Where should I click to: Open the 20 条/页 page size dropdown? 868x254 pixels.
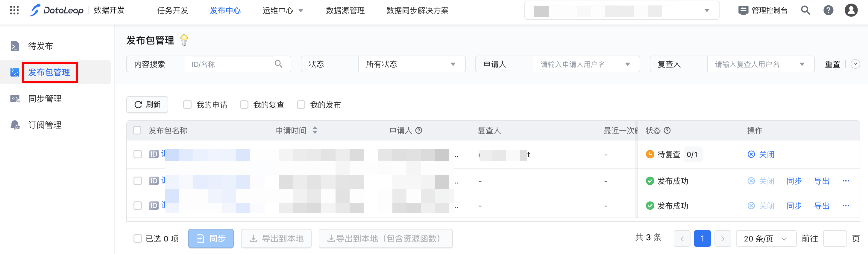click(x=765, y=238)
